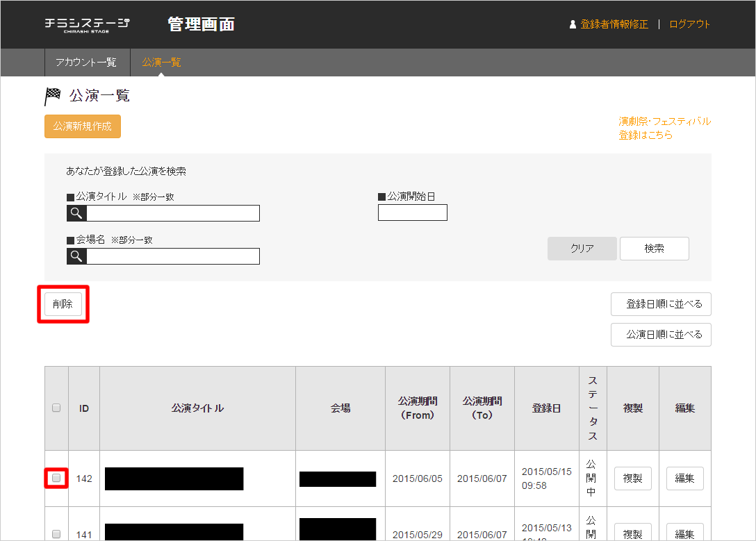Click the 削除 button
The image size is (756, 541).
[x=63, y=304]
